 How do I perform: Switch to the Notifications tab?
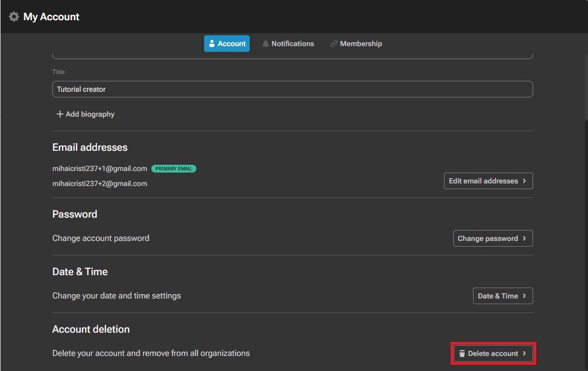pos(288,44)
